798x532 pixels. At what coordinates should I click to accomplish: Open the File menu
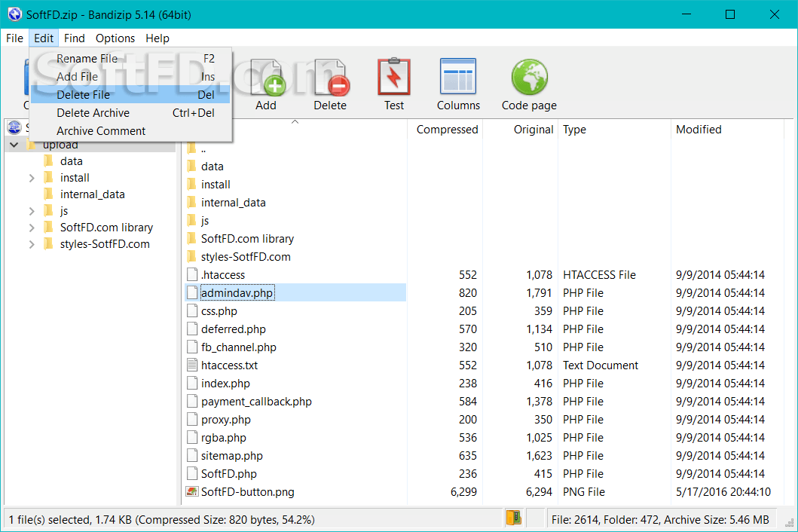[15, 38]
